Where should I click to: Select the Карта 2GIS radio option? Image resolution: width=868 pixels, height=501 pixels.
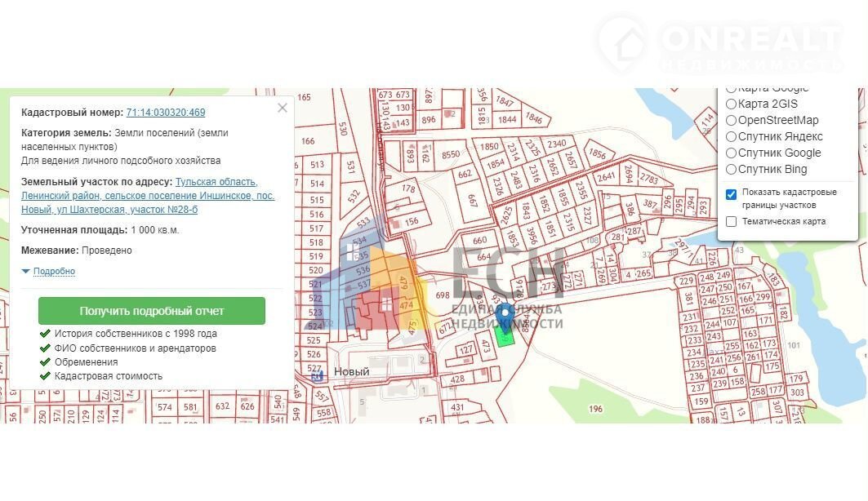click(732, 104)
